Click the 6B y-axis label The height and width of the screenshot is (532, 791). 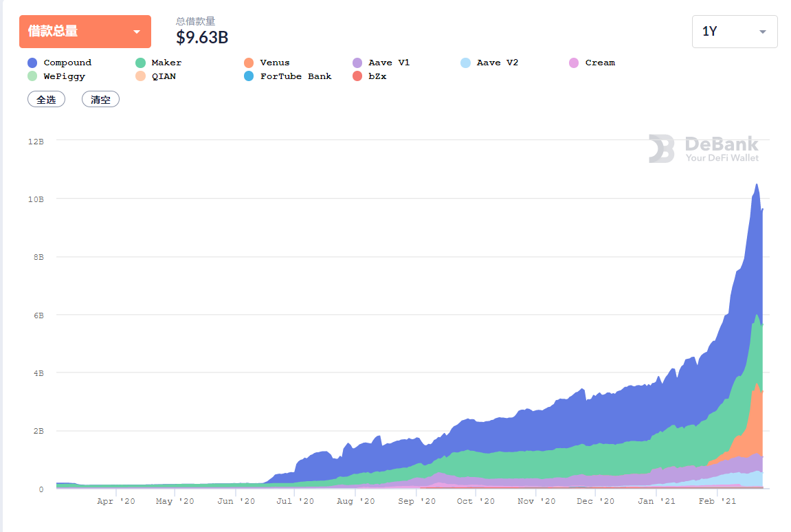click(x=38, y=315)
